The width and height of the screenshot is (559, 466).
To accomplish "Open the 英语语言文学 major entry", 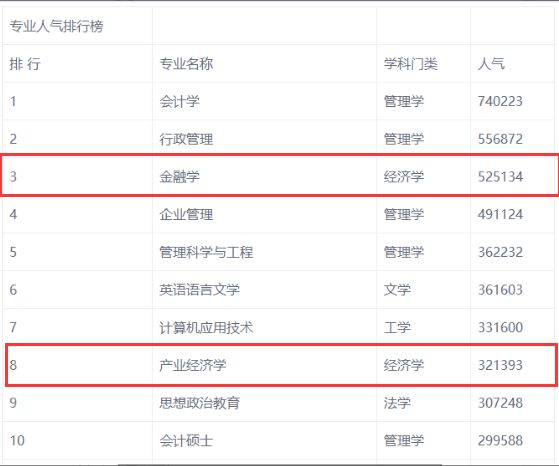I will coord(200,290).
